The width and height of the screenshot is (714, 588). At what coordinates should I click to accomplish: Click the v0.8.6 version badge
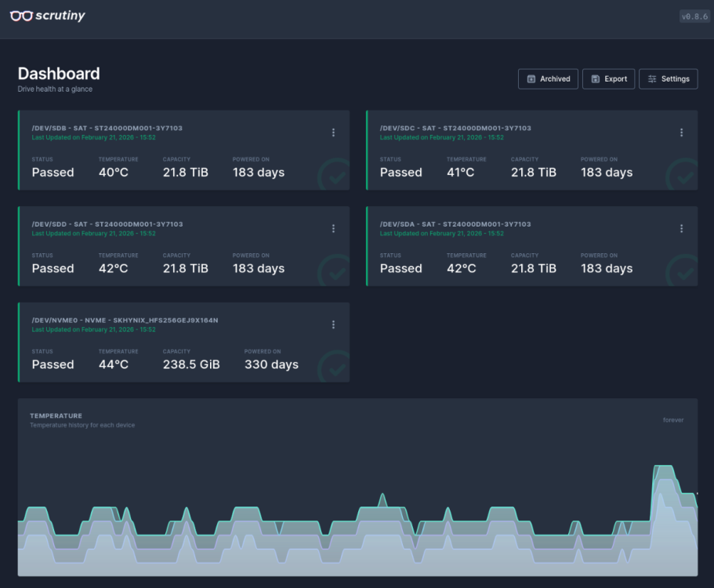pyautogui.click(x=694, y=16)
